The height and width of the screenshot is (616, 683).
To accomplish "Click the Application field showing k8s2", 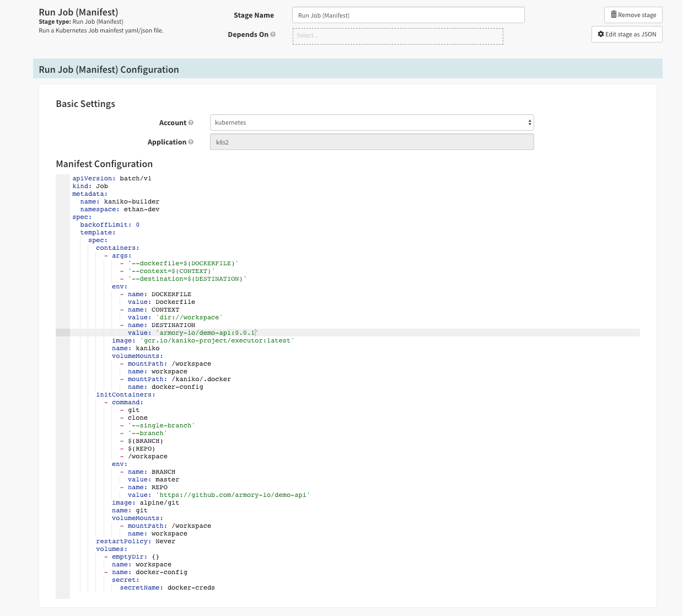I will 372,142.
